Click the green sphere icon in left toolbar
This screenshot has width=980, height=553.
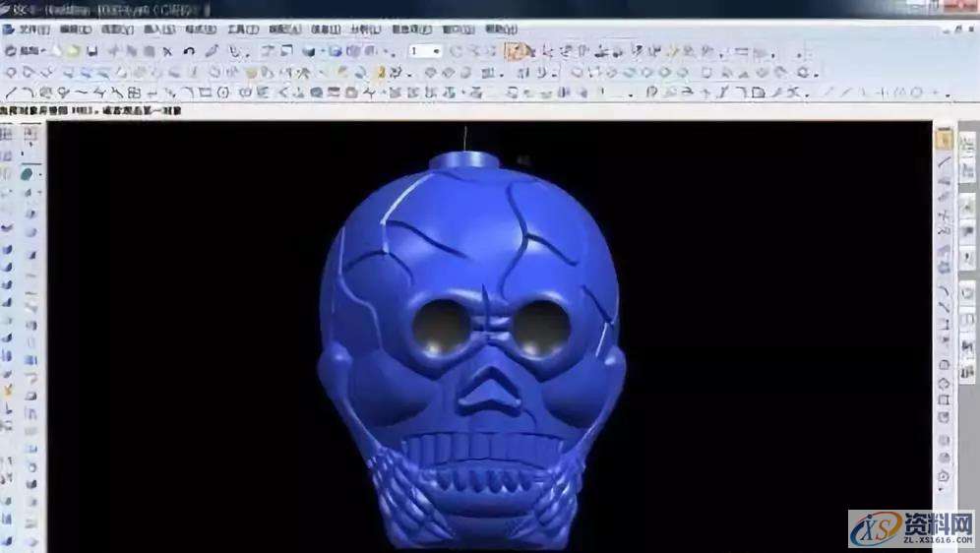point(27,173)
